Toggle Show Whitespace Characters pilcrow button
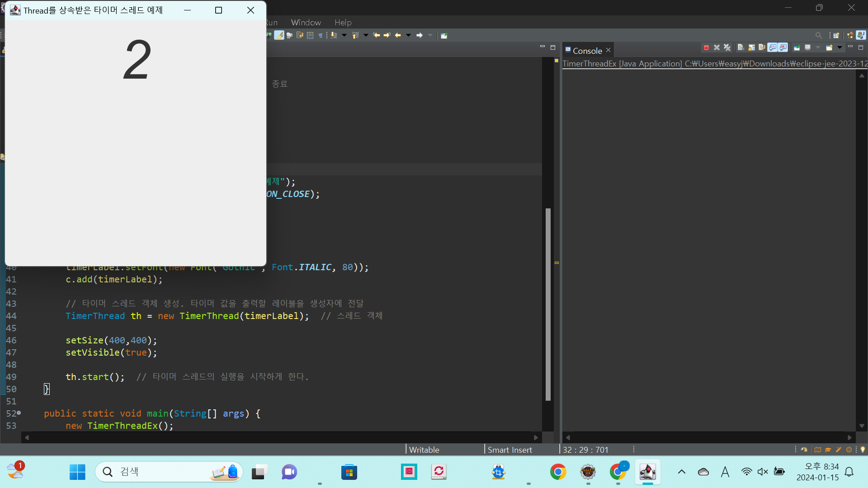The width and height of the screenshot is (868, 488). pos(321,35)
